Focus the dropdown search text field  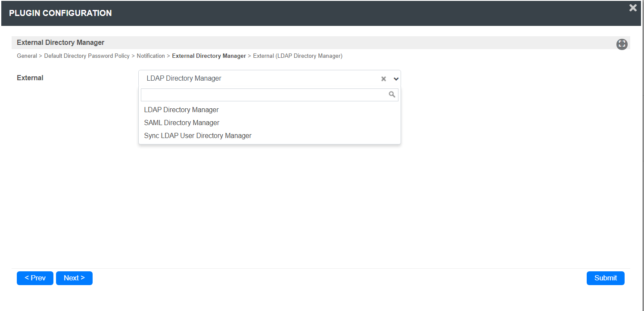(x=264, y=95)
